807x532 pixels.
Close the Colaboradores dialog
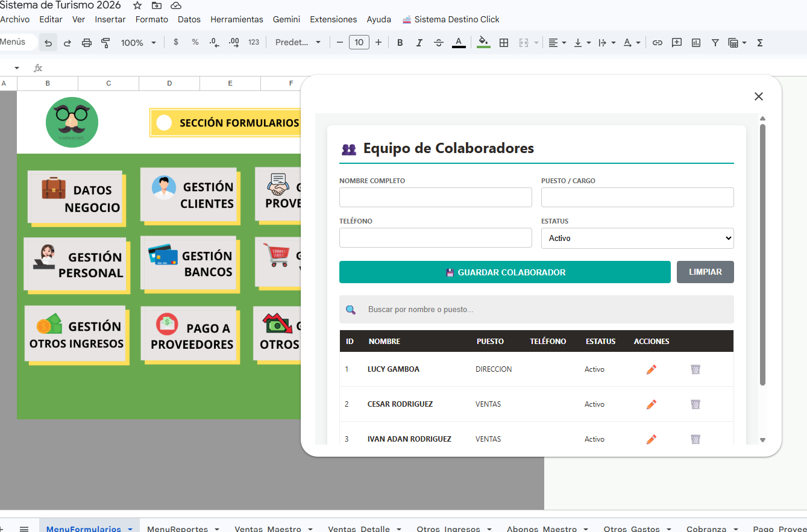click(759, 96)
